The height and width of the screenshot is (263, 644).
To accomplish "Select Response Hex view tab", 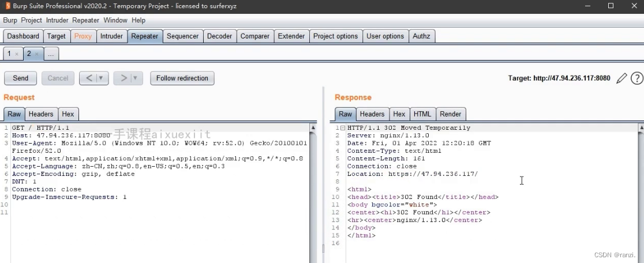I will point(399,114).
